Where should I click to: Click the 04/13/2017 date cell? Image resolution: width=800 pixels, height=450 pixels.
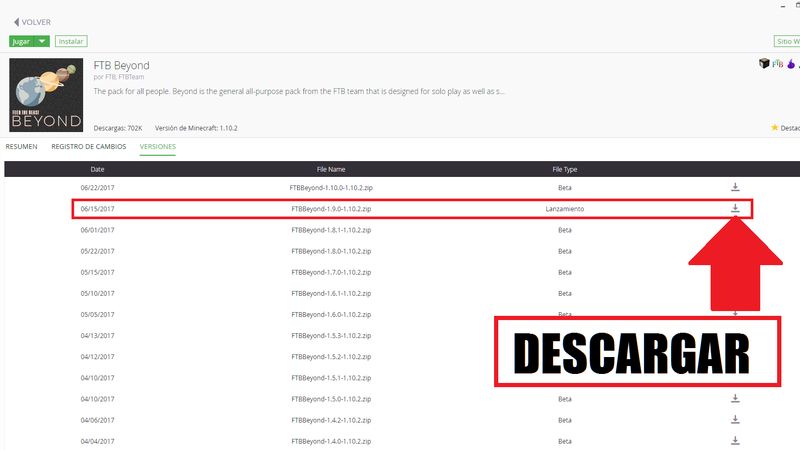pyautogui.click(x=97, y=336)
